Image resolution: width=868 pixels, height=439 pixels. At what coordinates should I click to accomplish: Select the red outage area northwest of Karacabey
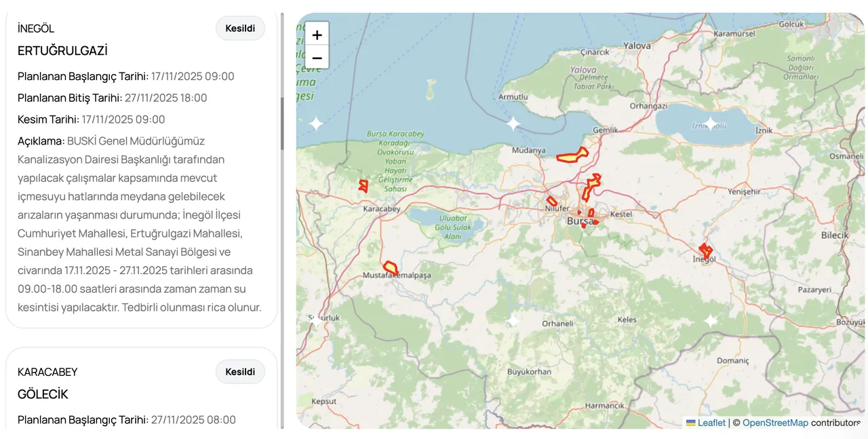[363, 185]
